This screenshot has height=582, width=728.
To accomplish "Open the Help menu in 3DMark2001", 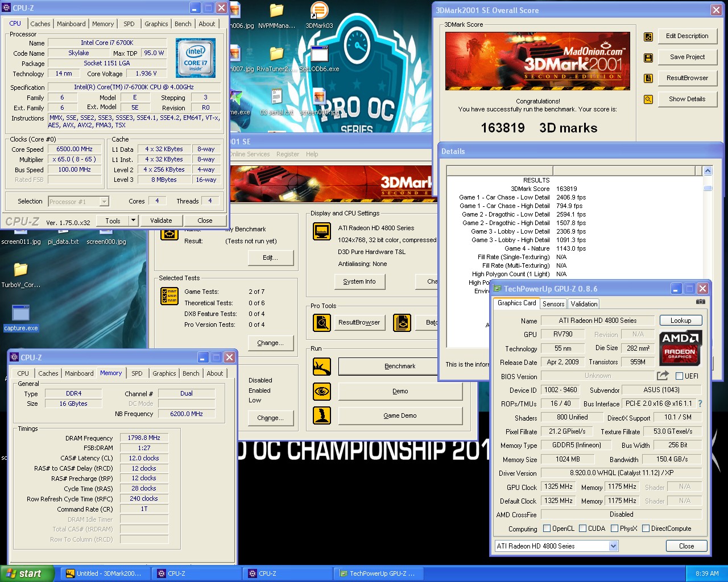I will 312,154.
